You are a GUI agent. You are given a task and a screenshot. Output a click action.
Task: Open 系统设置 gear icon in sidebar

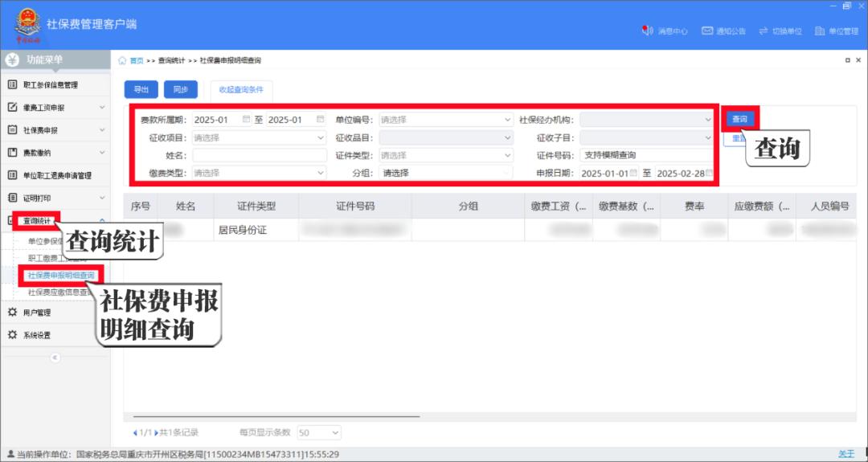click(13, 335)
